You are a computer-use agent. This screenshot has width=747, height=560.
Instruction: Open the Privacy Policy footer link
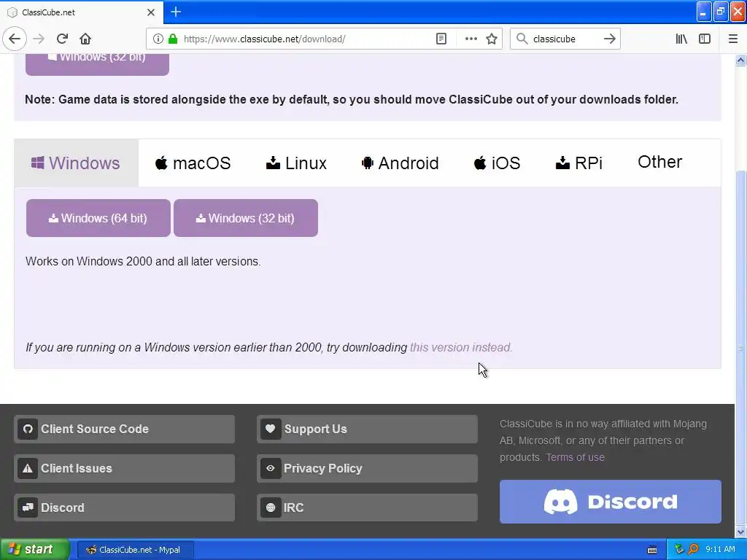[x=368, y=469]
